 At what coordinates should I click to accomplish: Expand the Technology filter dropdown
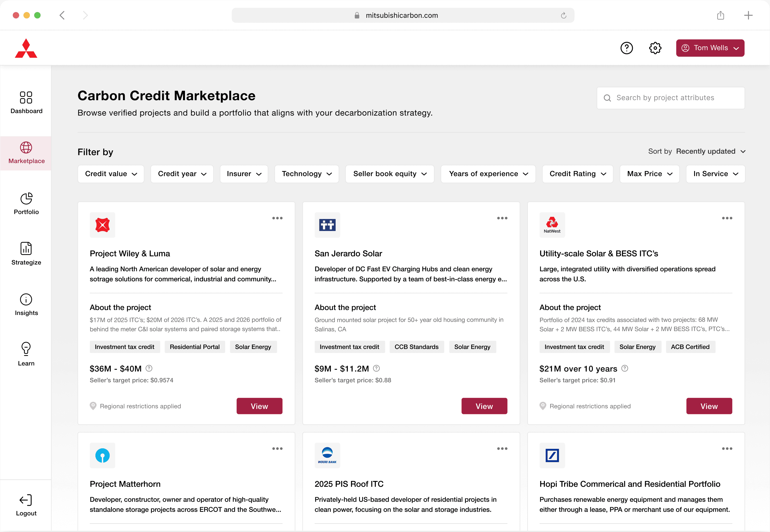[306, 174]
